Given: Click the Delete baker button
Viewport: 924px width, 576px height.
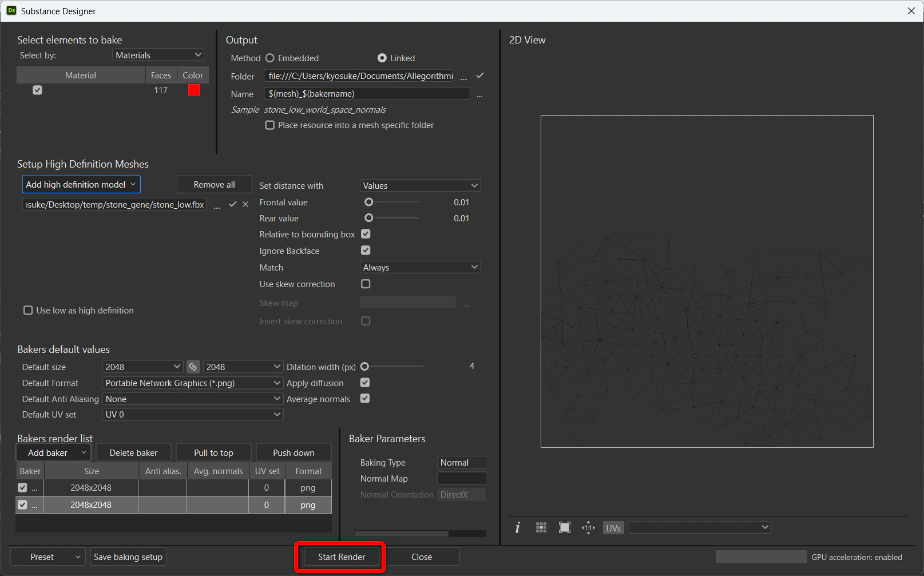Looking at the screenshot, I should pyautogui.click(x=133, y=453).
